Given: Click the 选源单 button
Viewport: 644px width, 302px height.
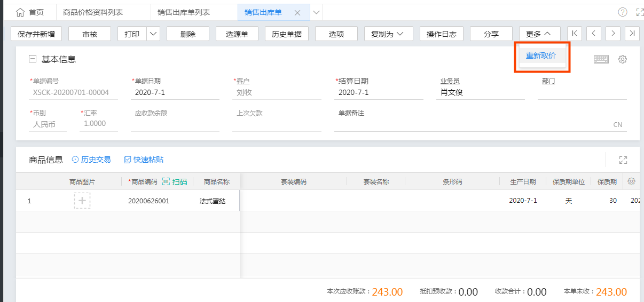Looking at the screenshot, I should 237,34.
